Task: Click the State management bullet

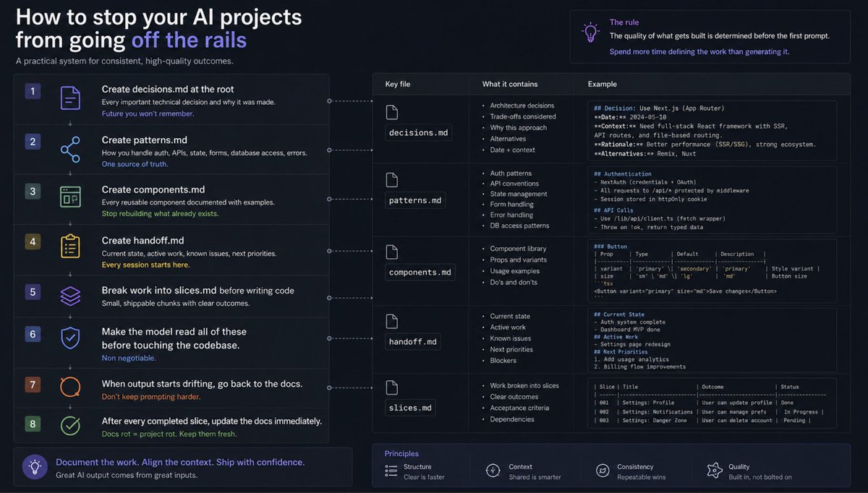Action: [x=518, y=194]
